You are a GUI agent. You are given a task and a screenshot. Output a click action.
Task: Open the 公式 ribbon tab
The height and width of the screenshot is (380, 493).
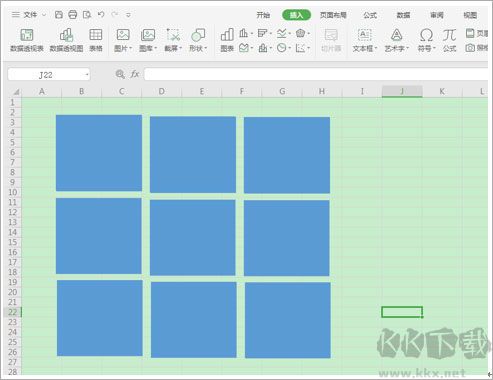[x=370, y=15]
